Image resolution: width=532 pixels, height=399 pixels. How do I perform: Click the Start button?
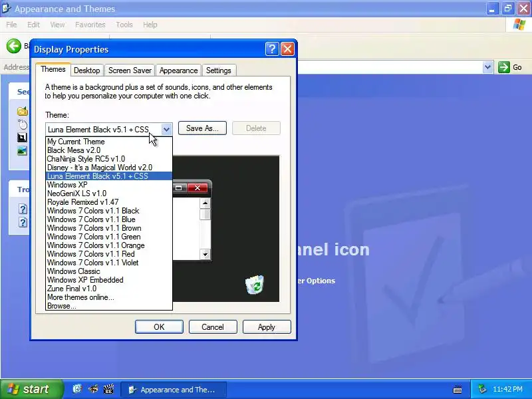tap(31, 389)
